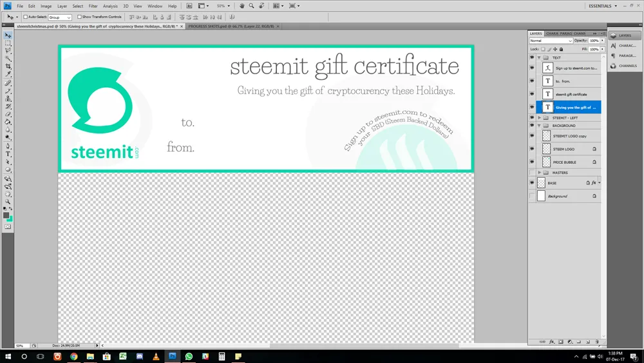Screen dimensions: 644x363
Task: Open WhatsApp from the taskbar
Action: tap(189, 357)
